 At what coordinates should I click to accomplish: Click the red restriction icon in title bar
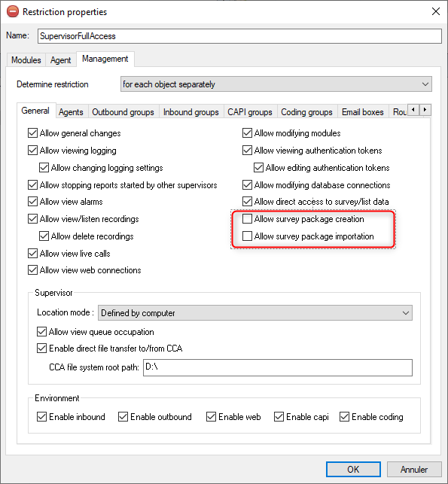pos(13,12)
